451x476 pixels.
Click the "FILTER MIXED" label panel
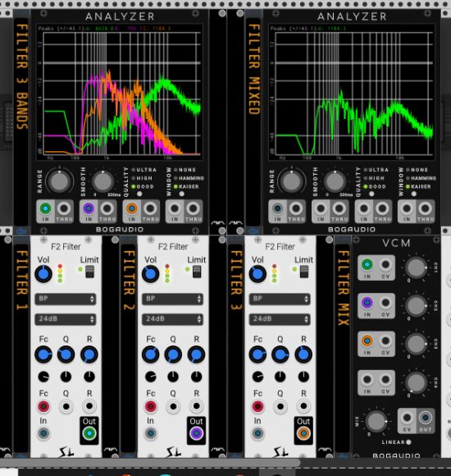[254, 121]
